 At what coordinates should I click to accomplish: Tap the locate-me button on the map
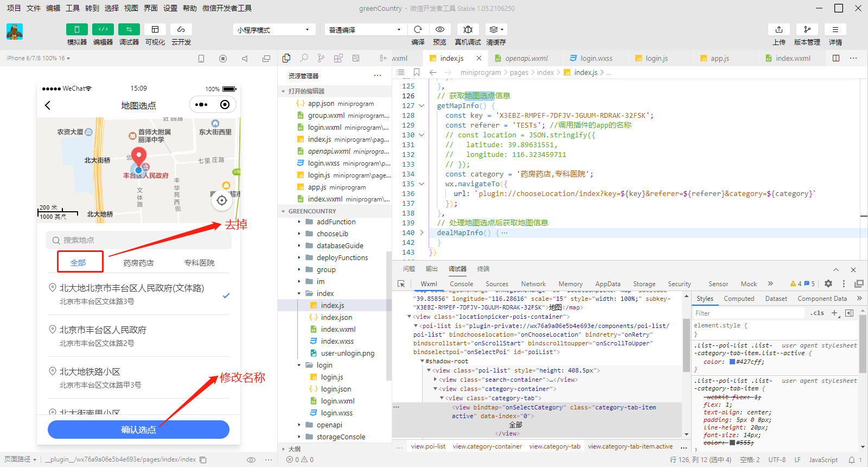click(x=221, y=200)
